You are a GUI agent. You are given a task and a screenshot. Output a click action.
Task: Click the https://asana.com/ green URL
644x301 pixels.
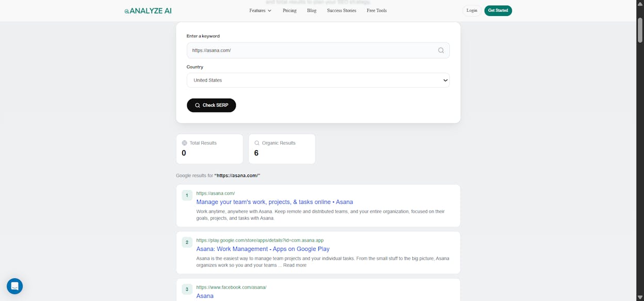click(x=215, y=193)
